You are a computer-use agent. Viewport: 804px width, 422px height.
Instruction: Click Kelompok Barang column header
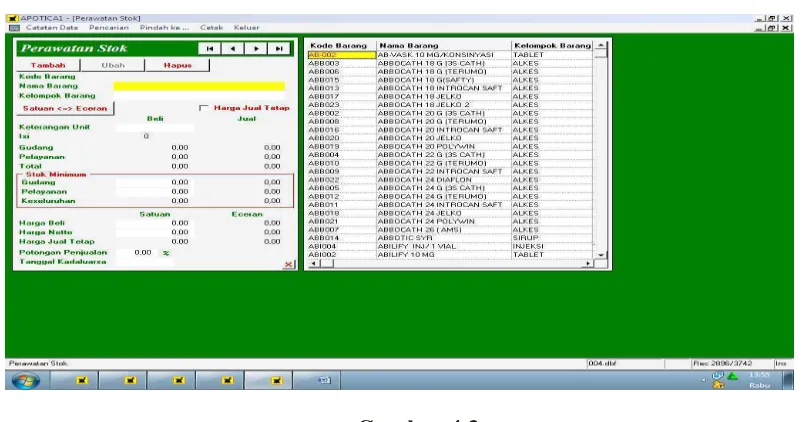(x=552, y=46)
